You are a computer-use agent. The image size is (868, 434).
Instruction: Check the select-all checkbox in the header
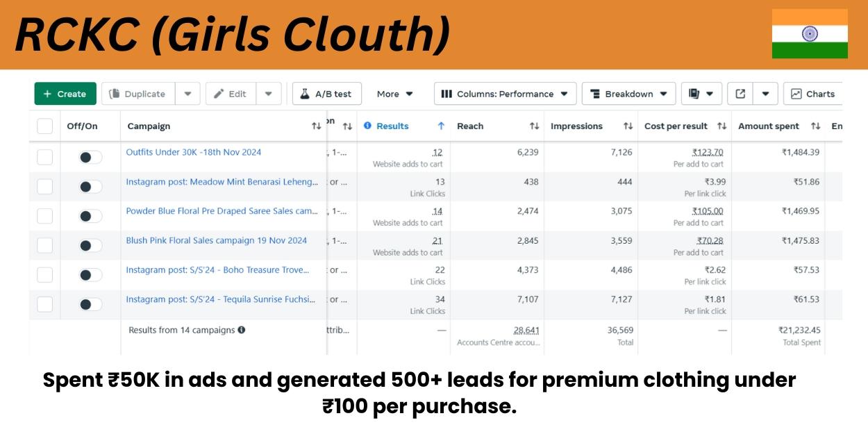point(44,126)
